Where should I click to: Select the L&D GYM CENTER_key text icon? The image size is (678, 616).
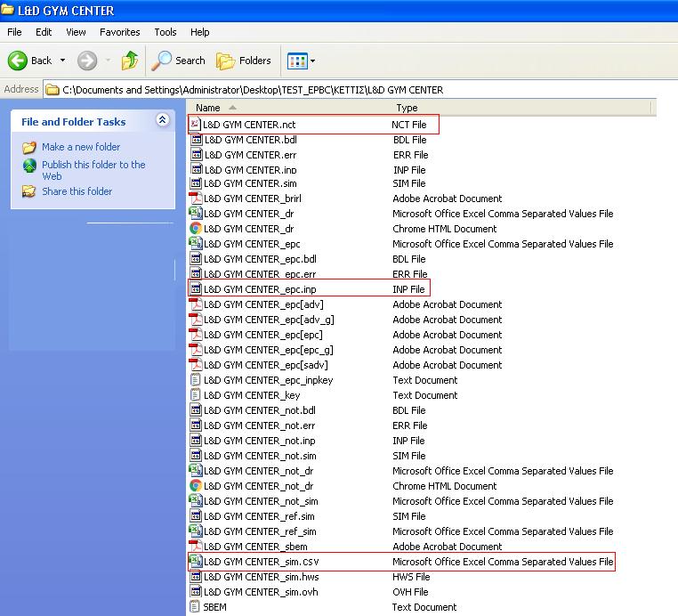click(x=196, y=395)
